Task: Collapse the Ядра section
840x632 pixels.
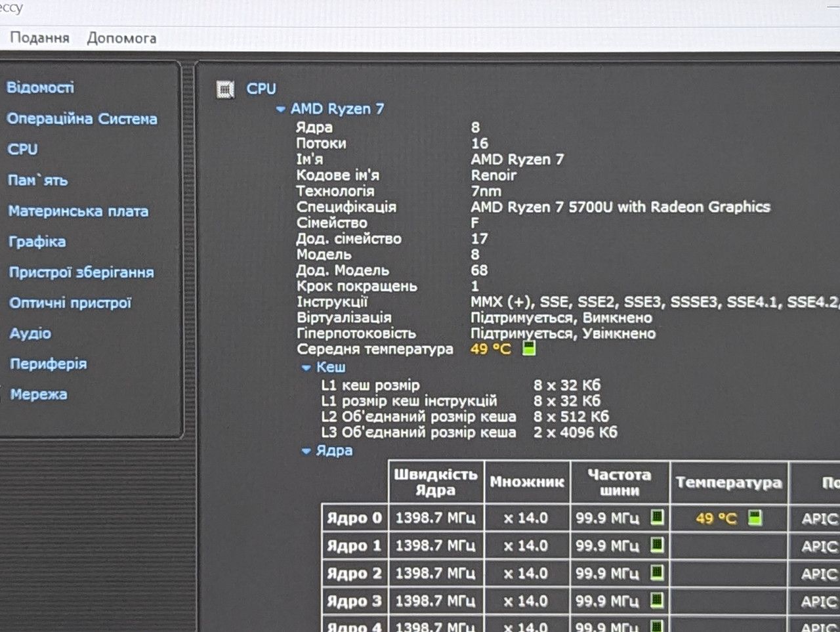Action: click(x=306, y=451)
